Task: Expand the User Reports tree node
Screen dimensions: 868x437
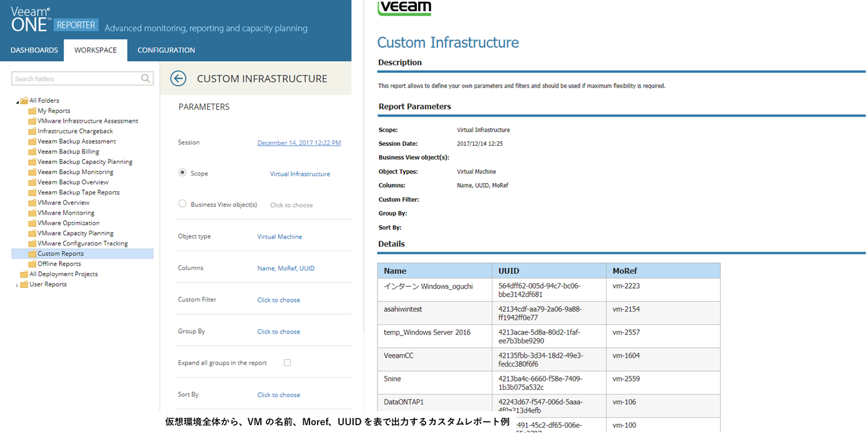Action: (x=17, y=285)
